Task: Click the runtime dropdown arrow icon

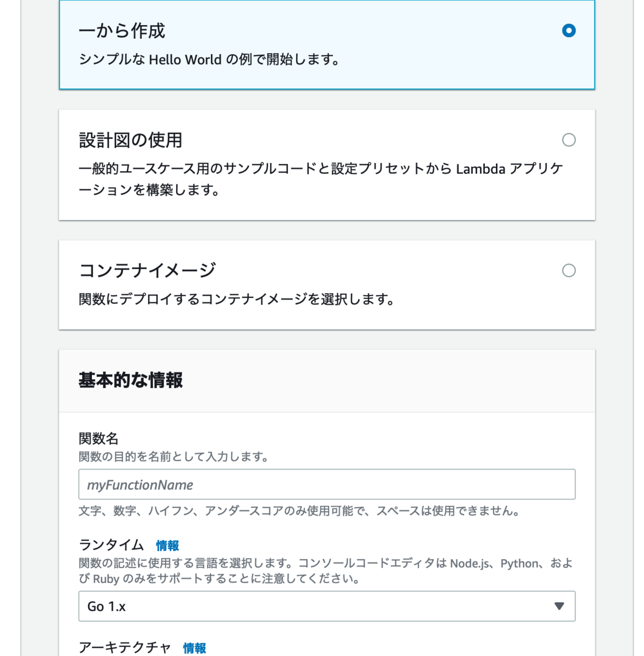Action: pyautogui.click(x=559, y=606)
